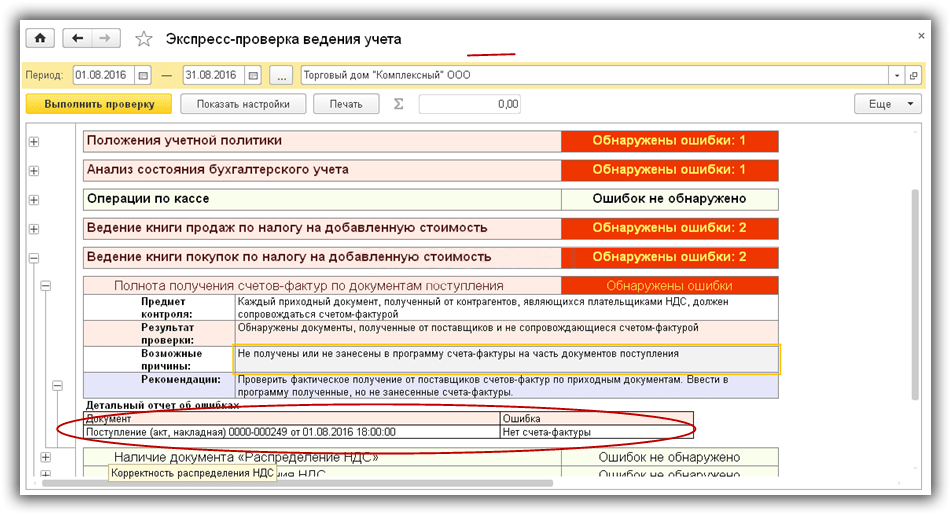Viewport: 951px width, 515px height.
Task: Select the Рекомендации description cell
Action: tap(506, 386)
